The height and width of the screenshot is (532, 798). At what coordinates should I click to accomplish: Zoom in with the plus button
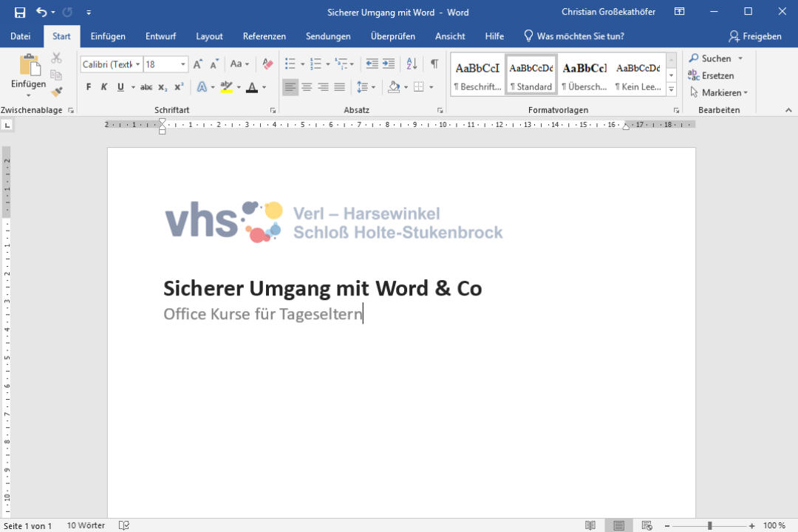751,525
